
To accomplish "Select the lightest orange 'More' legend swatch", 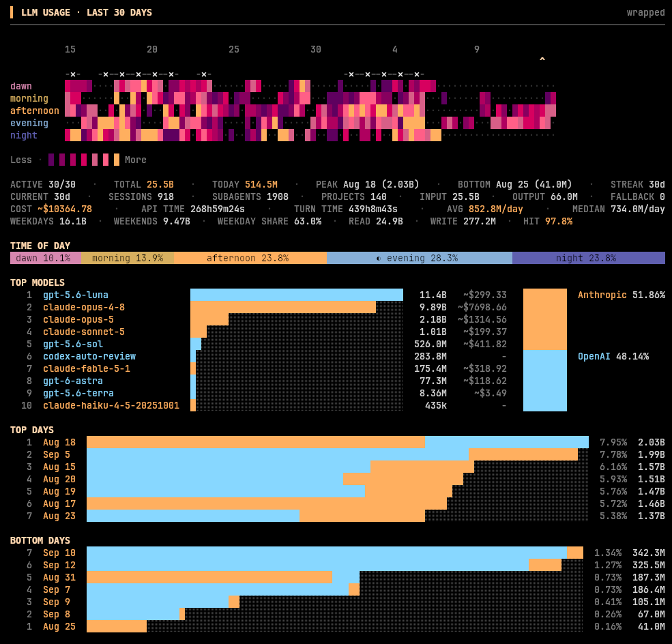I will click(x=117, y=160).
